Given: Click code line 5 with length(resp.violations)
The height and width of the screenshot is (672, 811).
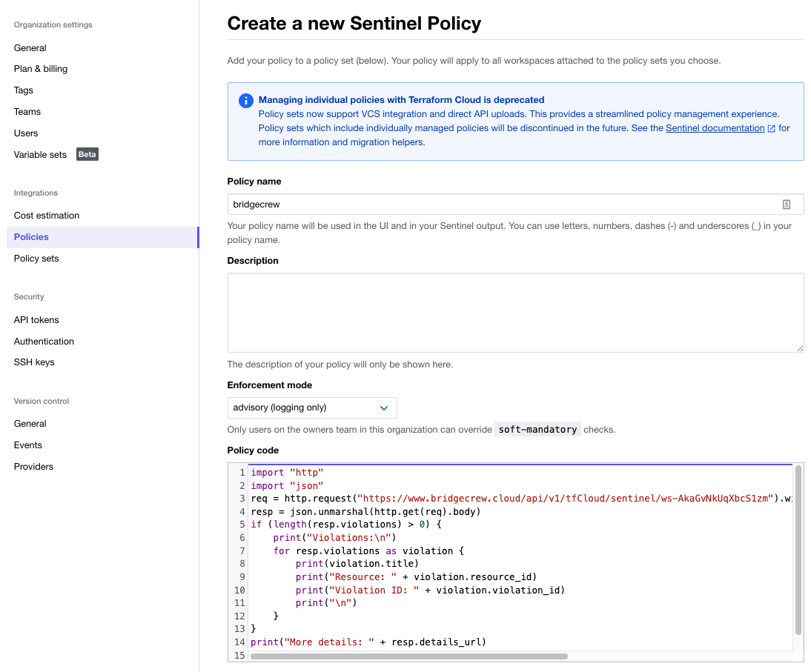Looking at the screenshot, I should [x=346, y=524].
